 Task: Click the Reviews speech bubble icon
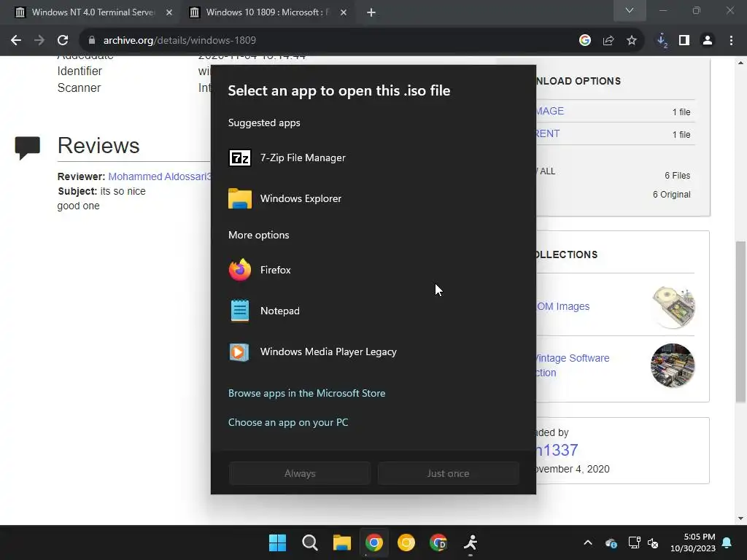click(27, 148)
